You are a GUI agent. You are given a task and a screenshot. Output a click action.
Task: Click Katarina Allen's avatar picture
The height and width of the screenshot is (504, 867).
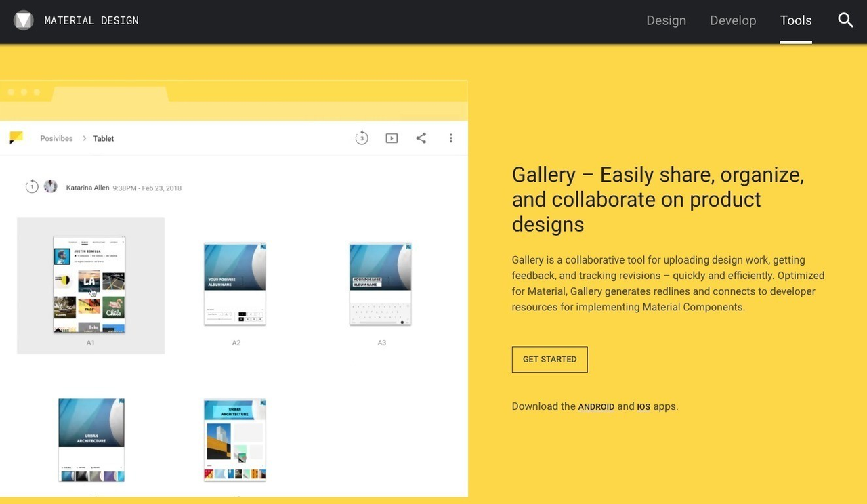click(51, 187)
